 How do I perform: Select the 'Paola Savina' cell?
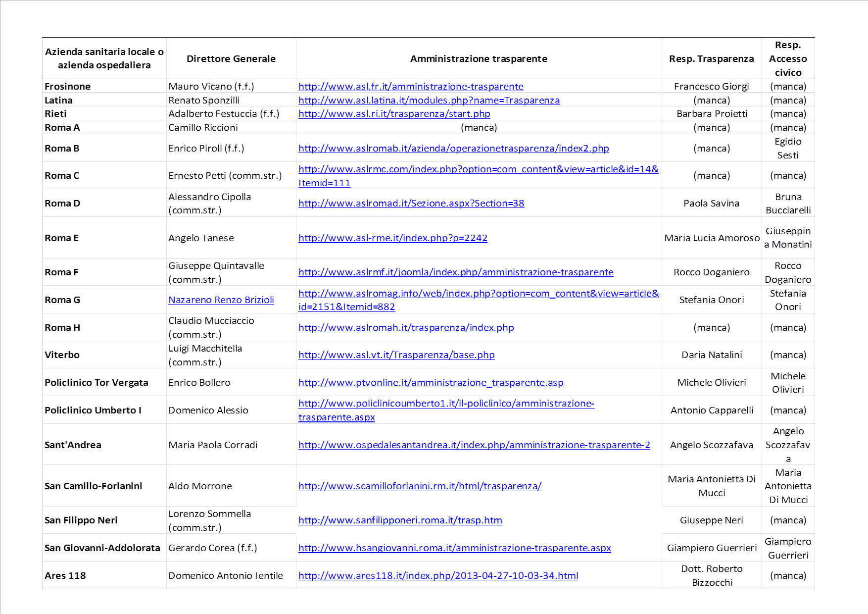pyautogui.click(x=712, y=203)
